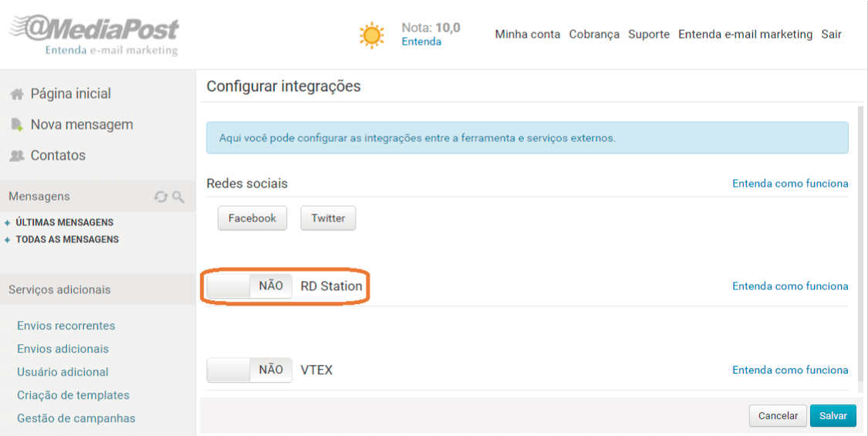This screenshot has width=868, height=436.
Task: Open Suporte menu item
Action: (649, 35)
